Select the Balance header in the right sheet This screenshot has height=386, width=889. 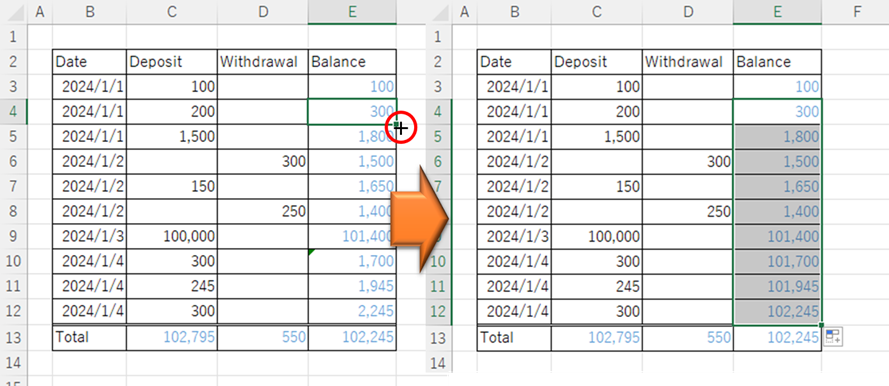777,62
